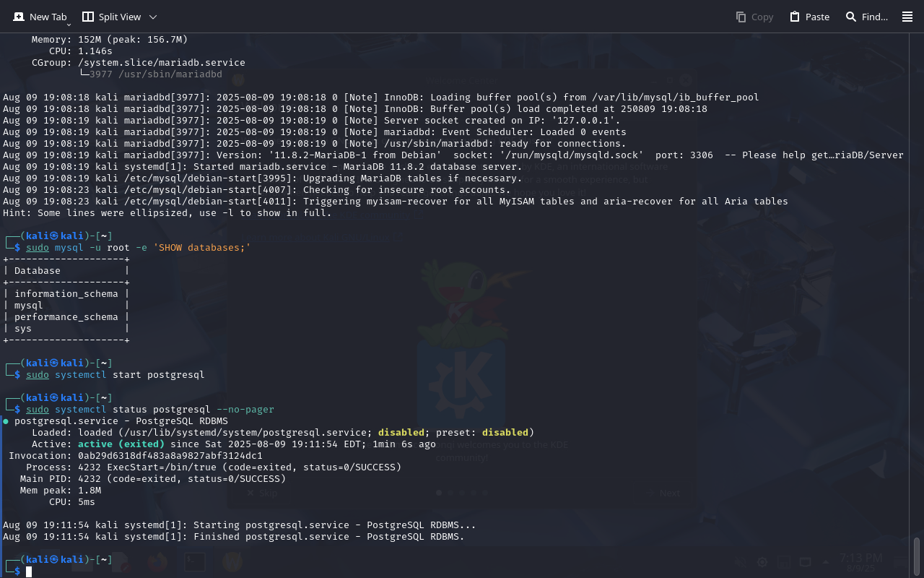The width and height of the screenshot is (924, 578).
Task: Click the 'information_schema' database row
Action: [66, 294]
